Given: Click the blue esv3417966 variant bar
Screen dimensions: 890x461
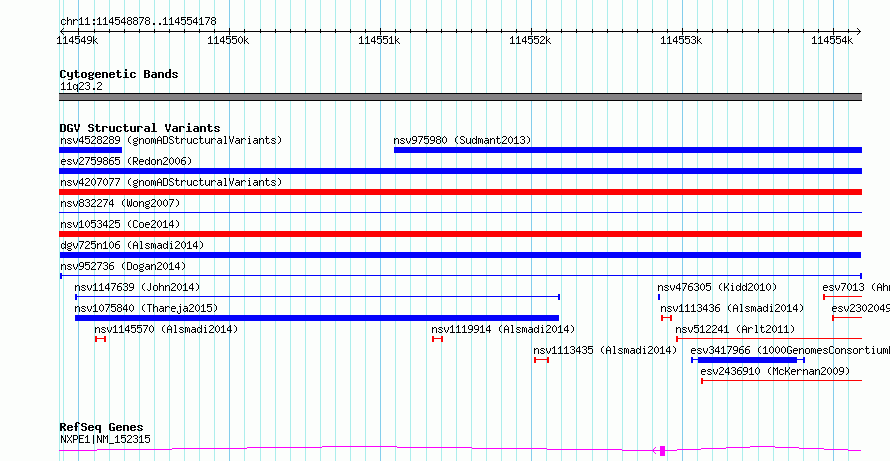Looking at the screenshot, I should click(x=748, y=360).
